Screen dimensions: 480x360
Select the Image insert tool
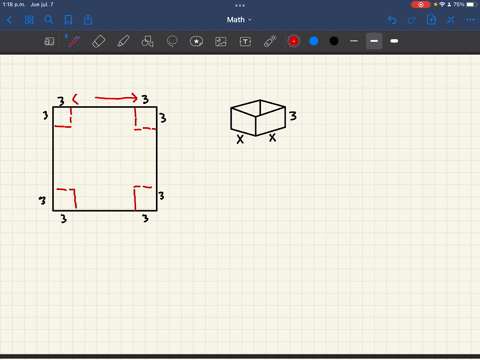pos(221,41)
